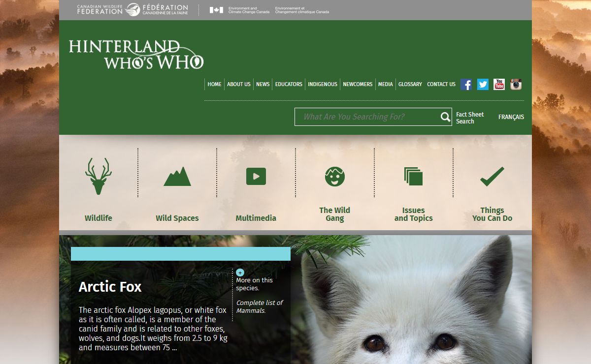The image size is (591, 364).
Task: Click the Instagram camera icon
Action: point(516,85)
